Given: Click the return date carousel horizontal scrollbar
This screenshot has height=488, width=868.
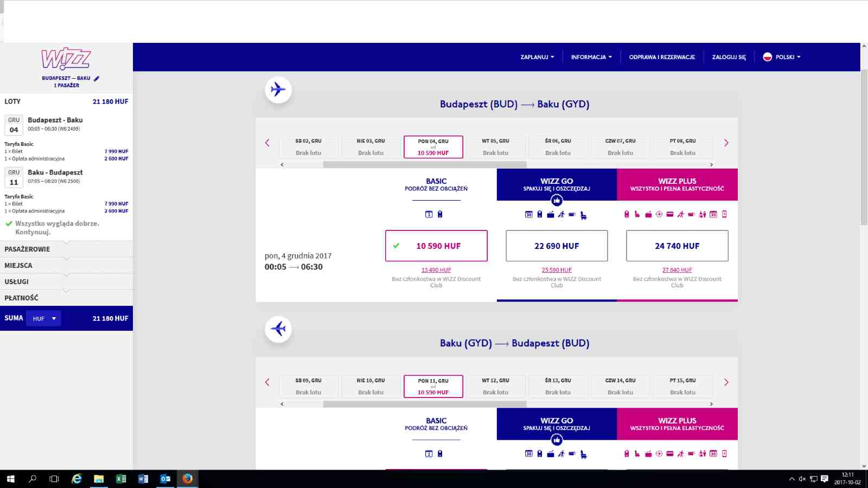Looking at the screenshot, I should point(425,404).
